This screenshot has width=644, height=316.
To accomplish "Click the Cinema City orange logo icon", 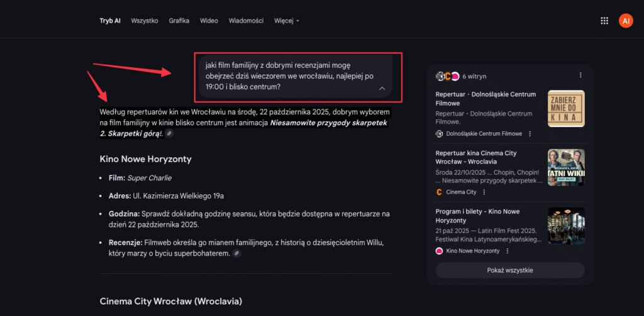I will coord(439,192).
